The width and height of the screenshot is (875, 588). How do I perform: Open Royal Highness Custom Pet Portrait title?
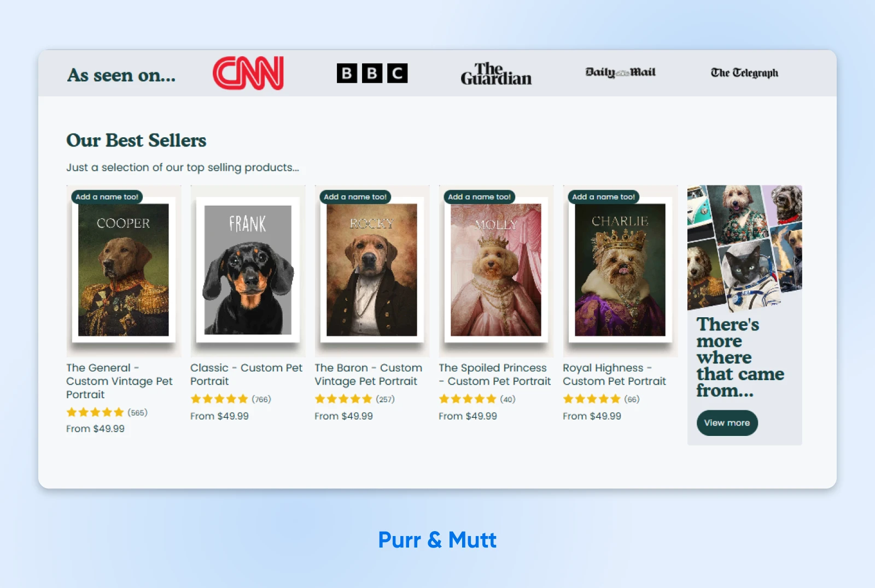(x=614, y=375)
